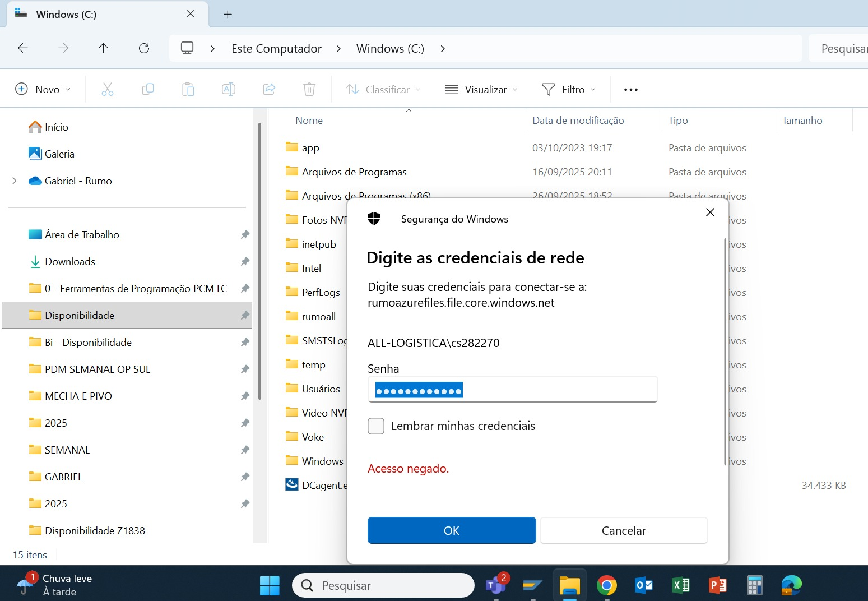Open the three-dots more options menu
The height and width of the screenshot is (601, 868).
[631, 90]
